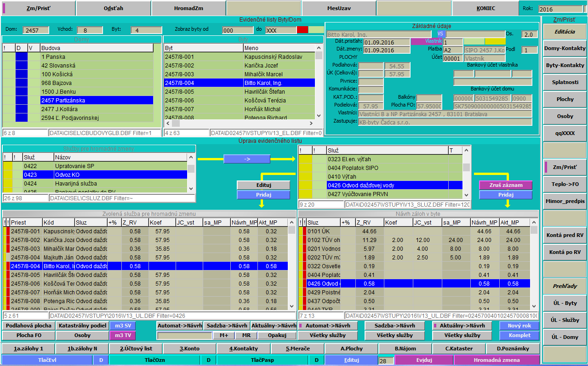Click the HromadZm button in the top bar

pyautogui.click(x=188, y=8)
